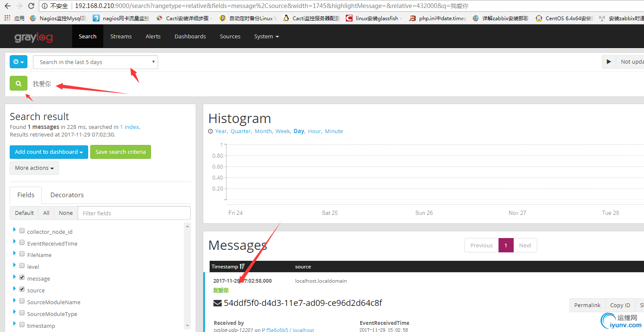Expand the message field details
Screen dimensions: 644x332
tap(14, 277)
